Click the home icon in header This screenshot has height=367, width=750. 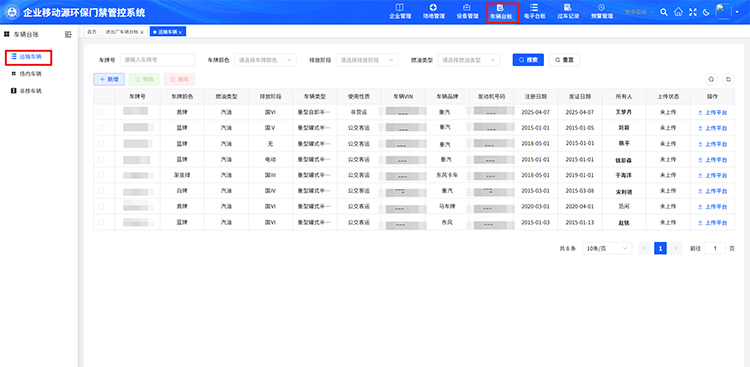(x=678, y=12)
